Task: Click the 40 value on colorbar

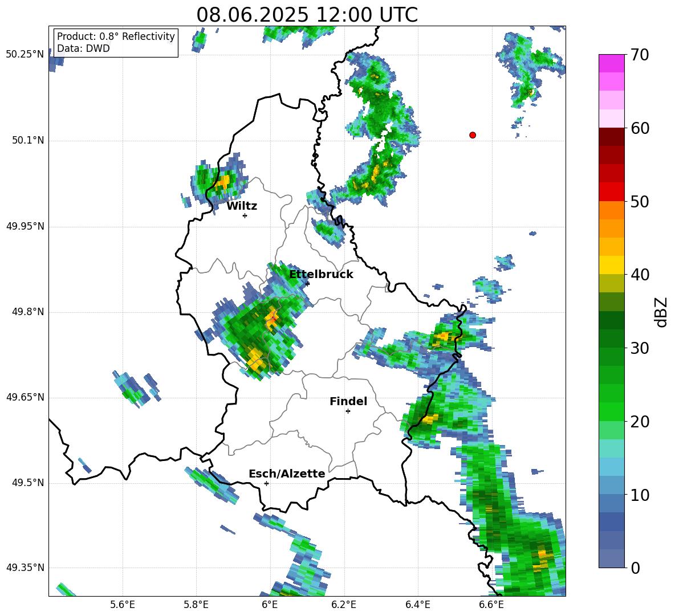Action: click(x=640, y=275)
